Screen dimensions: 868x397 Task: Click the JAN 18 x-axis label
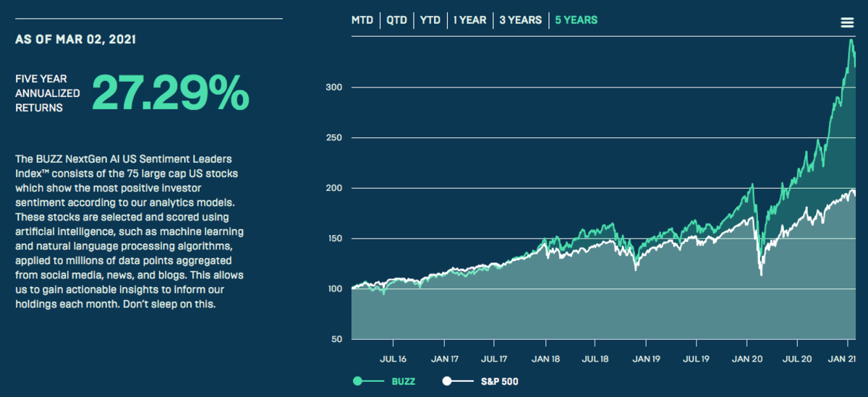pos(545,358)
